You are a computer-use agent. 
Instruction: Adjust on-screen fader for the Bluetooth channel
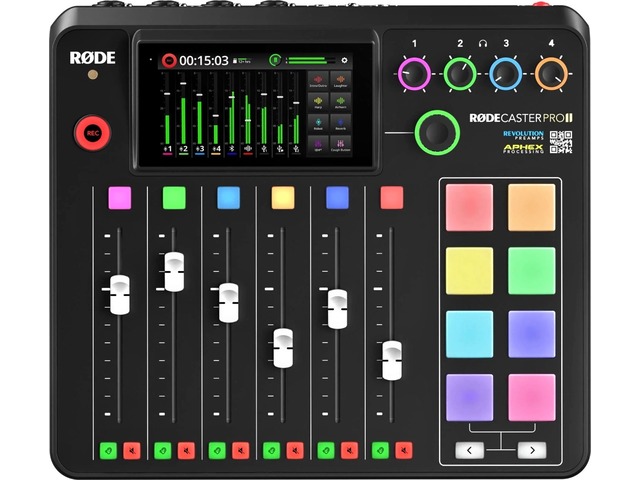[x=232, y=97]
